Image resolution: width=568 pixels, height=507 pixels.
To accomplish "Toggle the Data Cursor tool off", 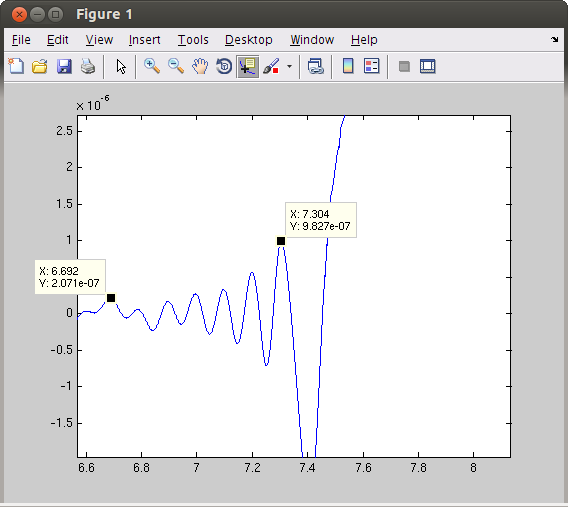I will pyautogui.click(x=248, y=67).
